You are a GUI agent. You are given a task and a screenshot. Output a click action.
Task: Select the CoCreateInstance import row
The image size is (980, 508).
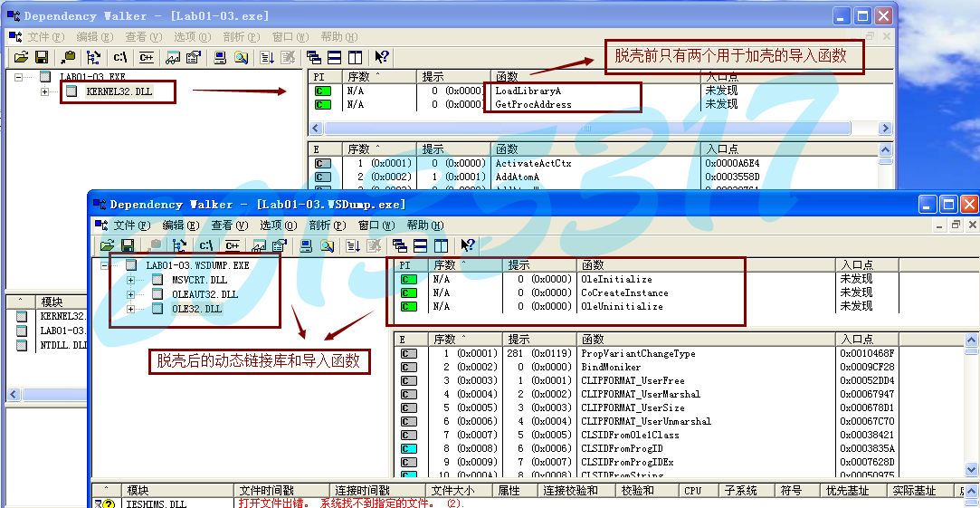624,292
